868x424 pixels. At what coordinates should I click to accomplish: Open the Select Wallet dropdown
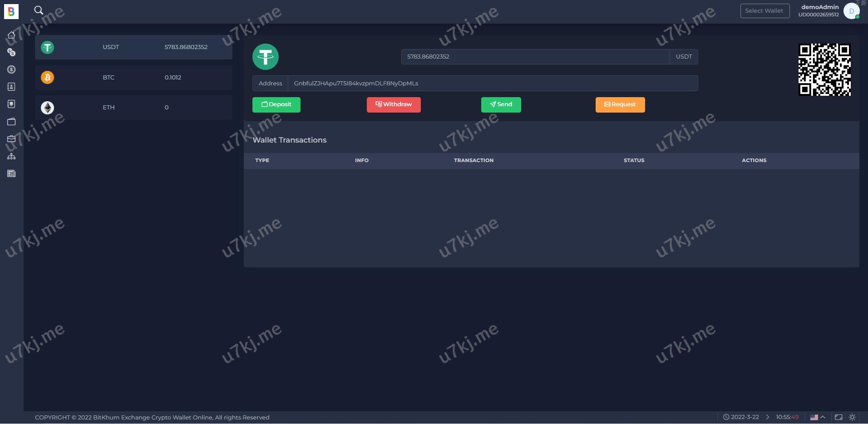[x=764, y=11]
